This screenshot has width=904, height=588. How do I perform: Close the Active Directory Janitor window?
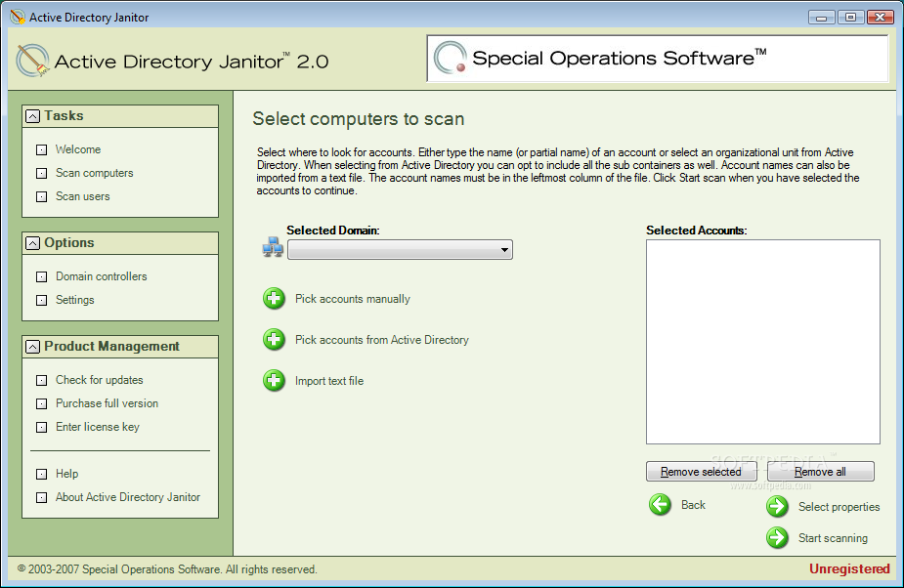coord(880,18)
